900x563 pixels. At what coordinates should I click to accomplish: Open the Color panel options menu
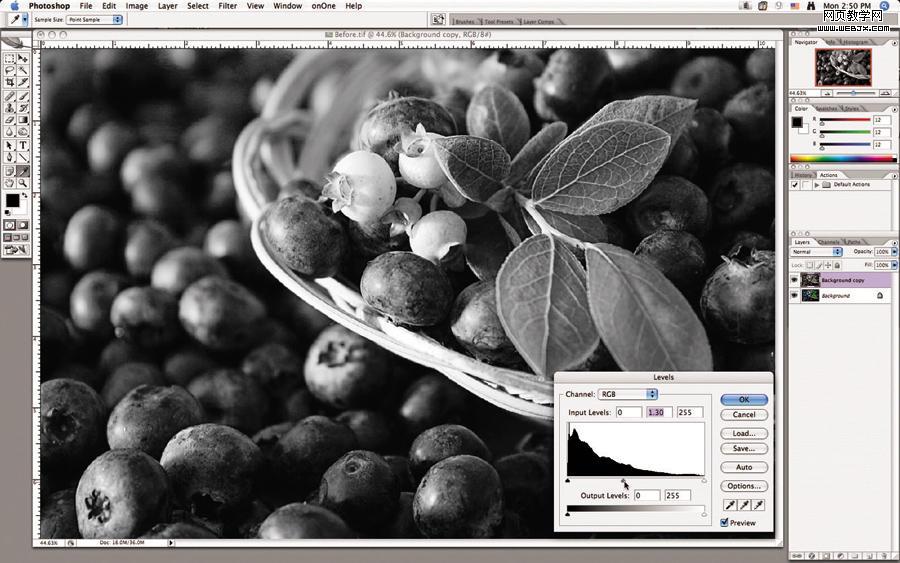click(x=895, y=108)
